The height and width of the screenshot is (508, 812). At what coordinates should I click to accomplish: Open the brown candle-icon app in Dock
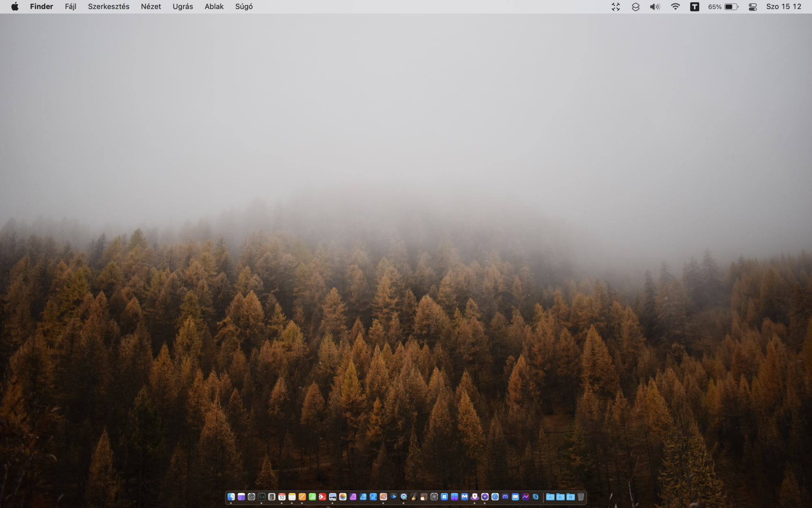tap(424, 497)
